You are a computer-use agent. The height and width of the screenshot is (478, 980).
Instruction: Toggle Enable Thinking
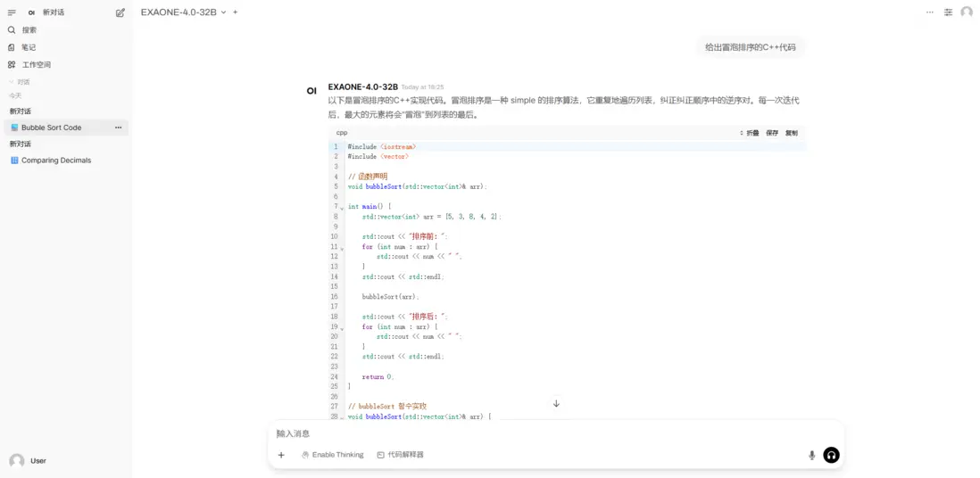333,455
